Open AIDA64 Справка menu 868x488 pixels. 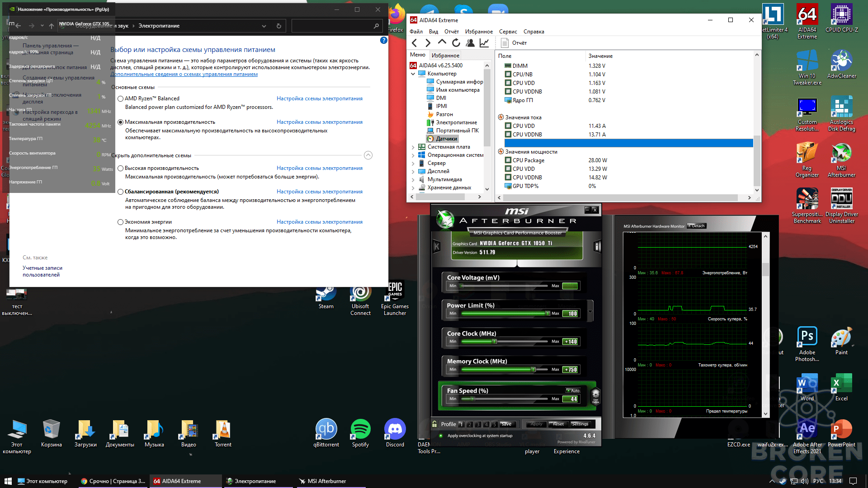[534, 32]
